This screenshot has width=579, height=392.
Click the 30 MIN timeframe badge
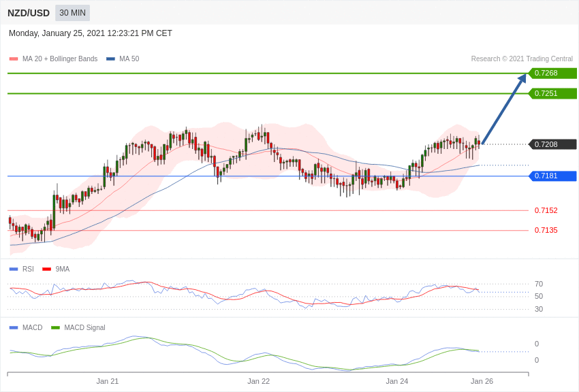(72, 13)
